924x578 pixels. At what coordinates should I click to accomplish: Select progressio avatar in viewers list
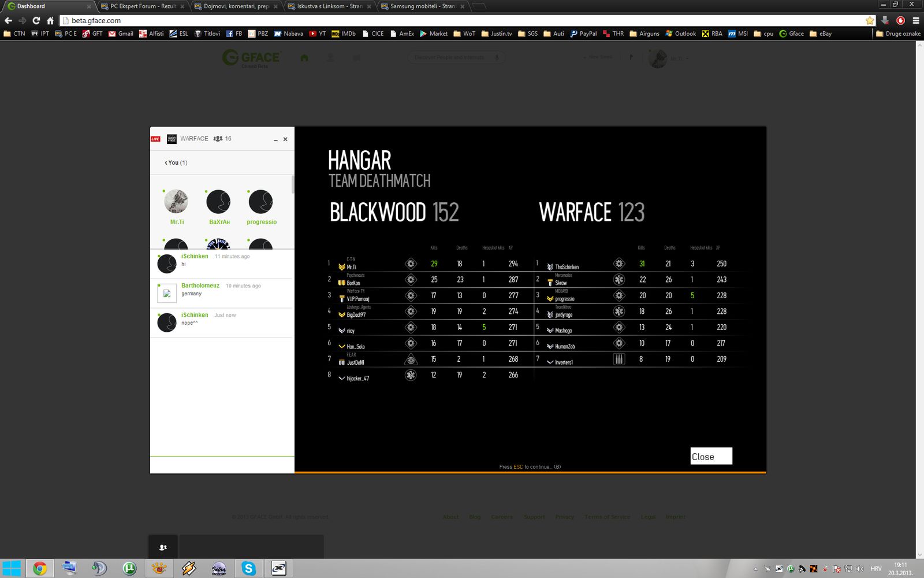click(260, 201)
